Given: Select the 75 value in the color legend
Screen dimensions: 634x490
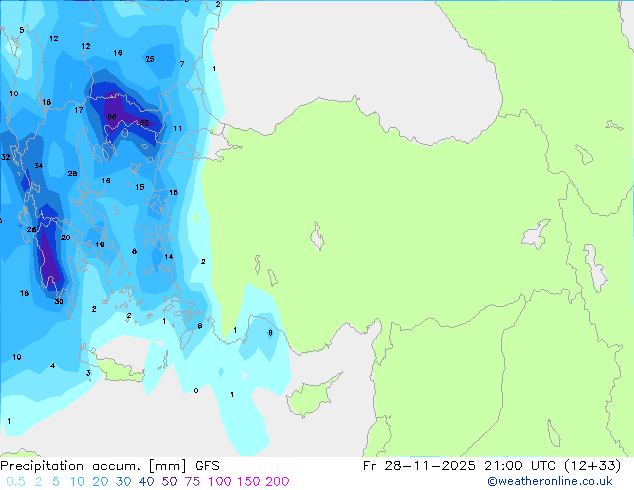Looking at the screenshot, I should pos(192,482).
